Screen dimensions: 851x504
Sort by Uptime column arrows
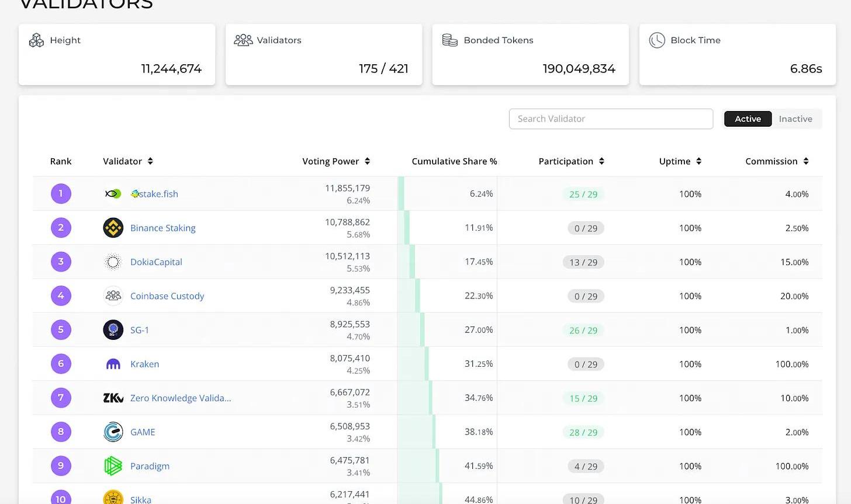698,161
